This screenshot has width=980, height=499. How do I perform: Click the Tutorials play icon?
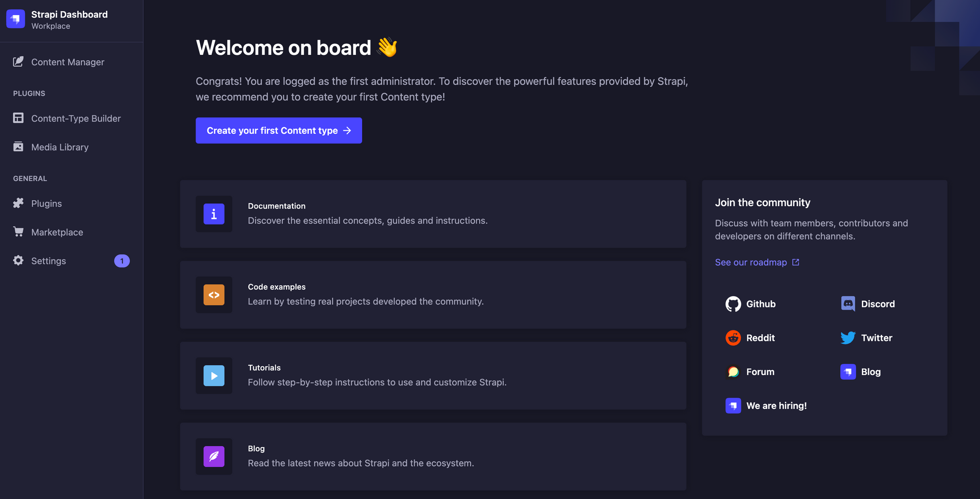tap(214, 376)
